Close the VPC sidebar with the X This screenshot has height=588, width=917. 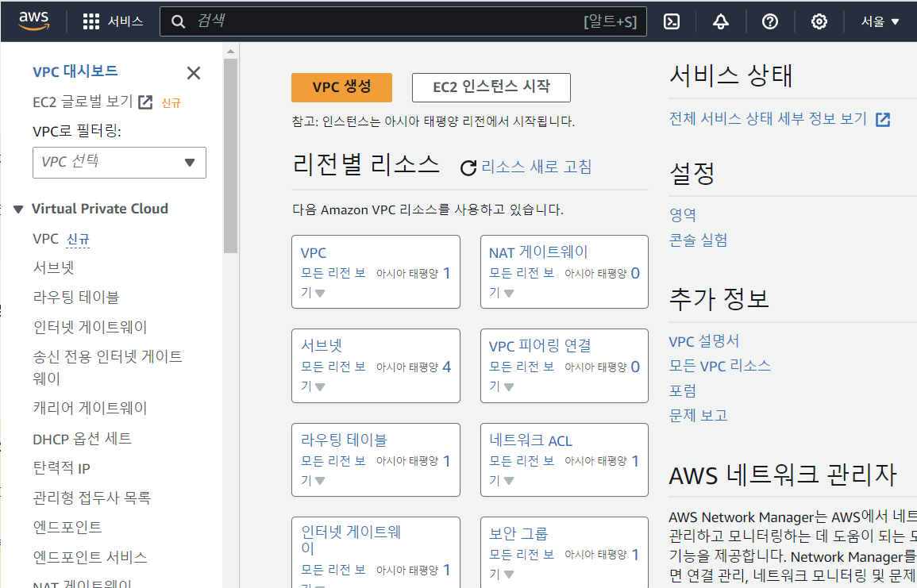click(194, 73)
